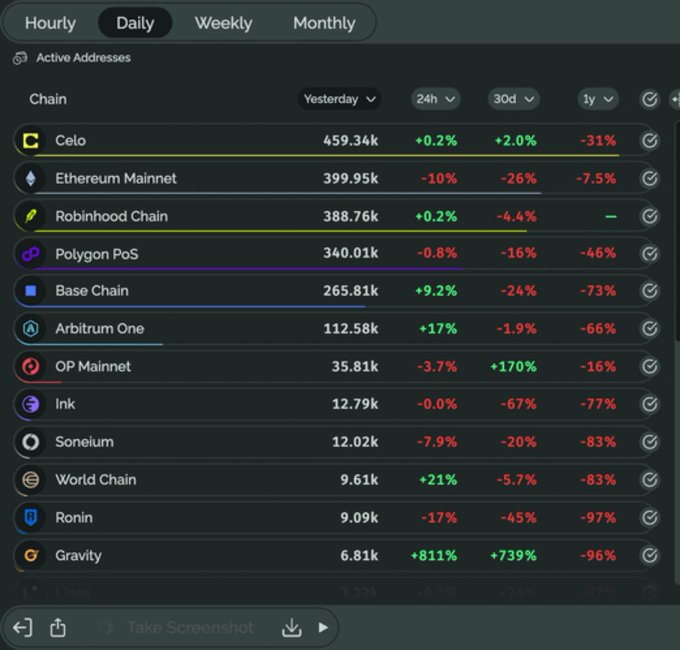Switch to the Hourly tab
This screenshot has width=680, height=650.
(x=50, y=23)
